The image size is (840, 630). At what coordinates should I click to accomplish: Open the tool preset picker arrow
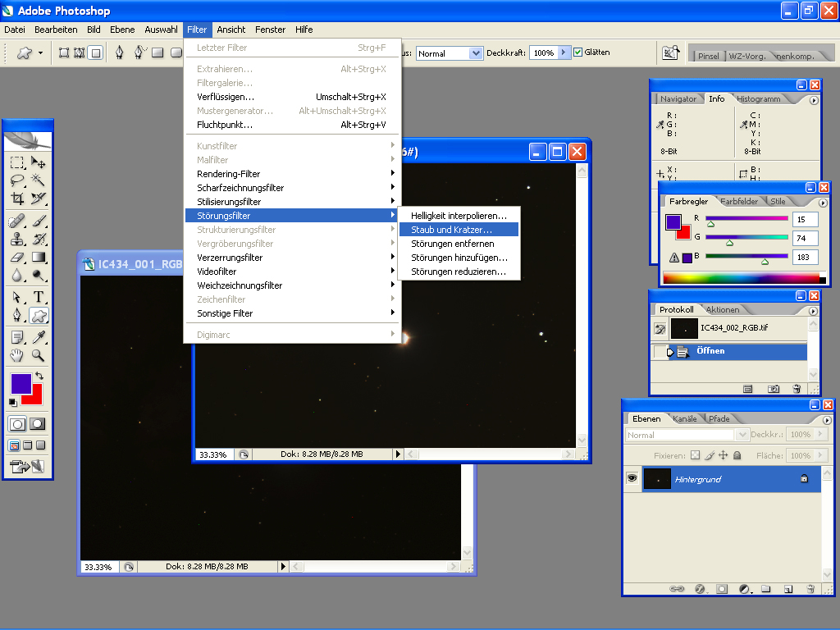click(41, 52)
